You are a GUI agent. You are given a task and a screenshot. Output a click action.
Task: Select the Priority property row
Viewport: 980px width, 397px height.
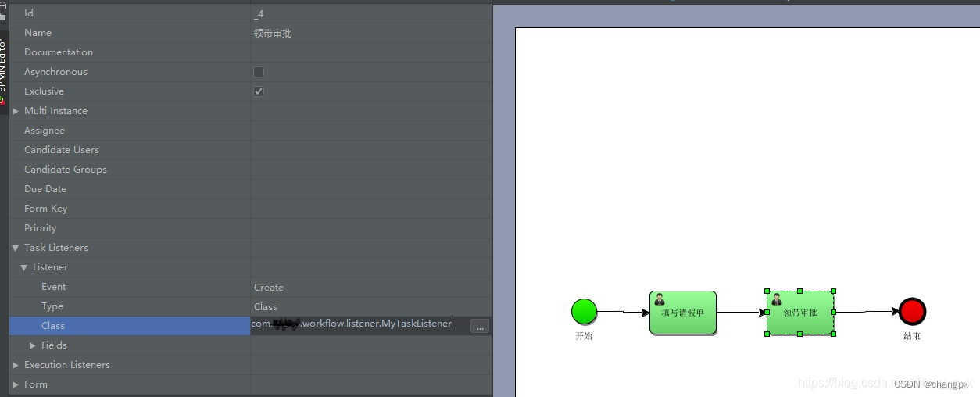(x=251, y=228)
